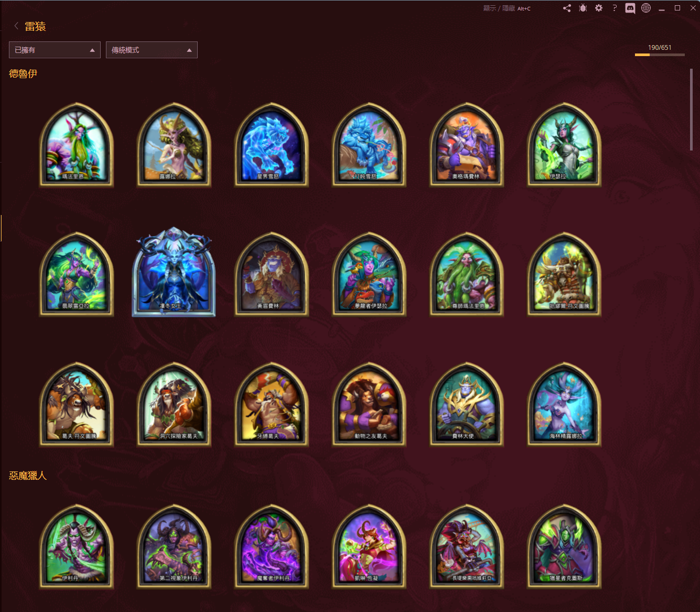700x612 pixels.
Task: Select the 費林大使 hero portrait
Action: point(467,404)
